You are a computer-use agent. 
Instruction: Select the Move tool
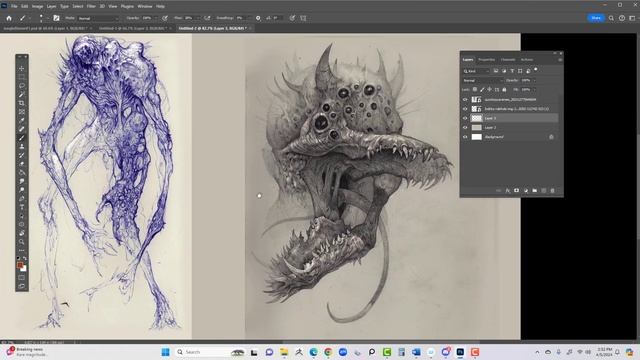pyautogui.click(x=22, y=69)
